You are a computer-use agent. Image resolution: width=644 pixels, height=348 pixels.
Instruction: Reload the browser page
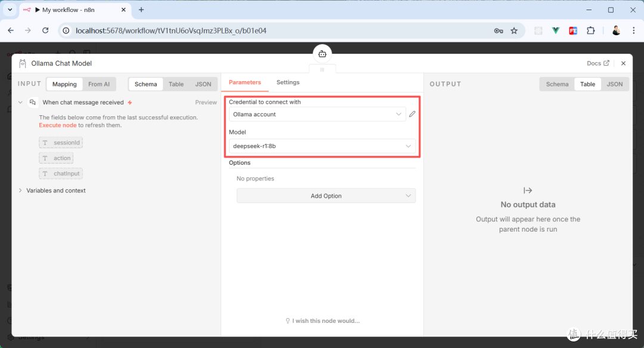[x=45, y=30]
